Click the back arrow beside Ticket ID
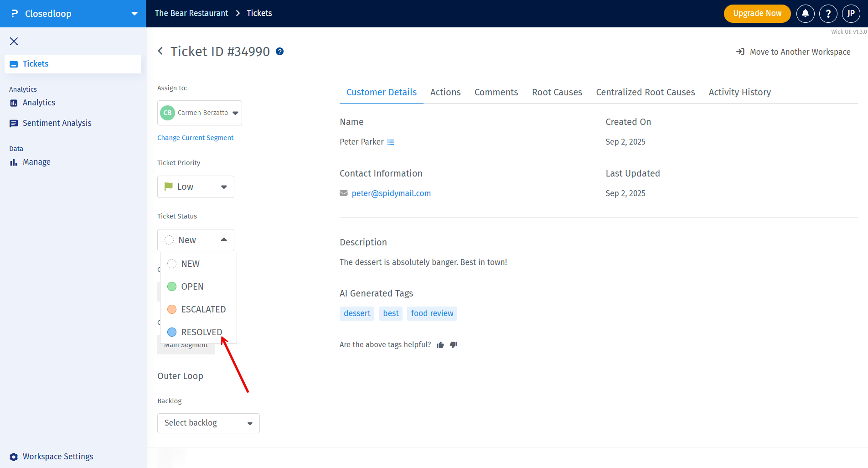This screenshot has width=868, height=468. pyautogui.click(x=160, y=51)
